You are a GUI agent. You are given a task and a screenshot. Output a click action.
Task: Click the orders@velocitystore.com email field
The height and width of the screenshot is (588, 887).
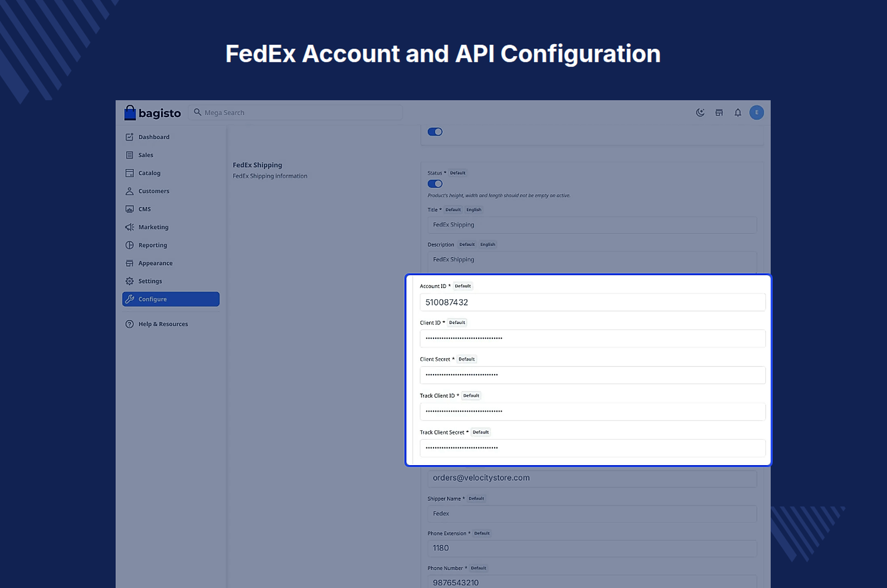(592, 478)
